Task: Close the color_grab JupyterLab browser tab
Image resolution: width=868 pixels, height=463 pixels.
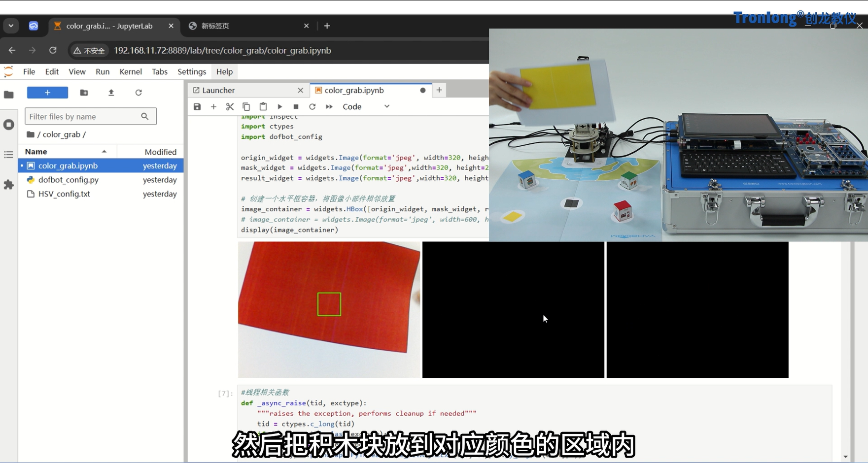Action: (171, 26)
